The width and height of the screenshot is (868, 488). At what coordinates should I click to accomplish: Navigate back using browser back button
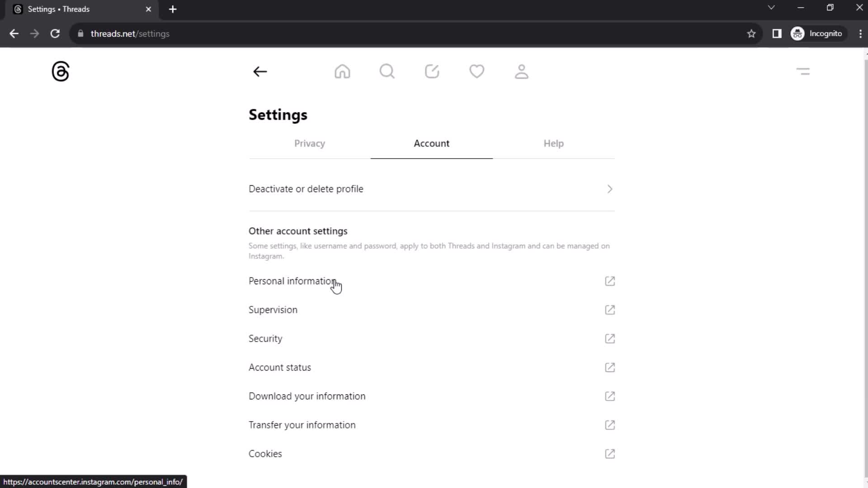(14, 33)
